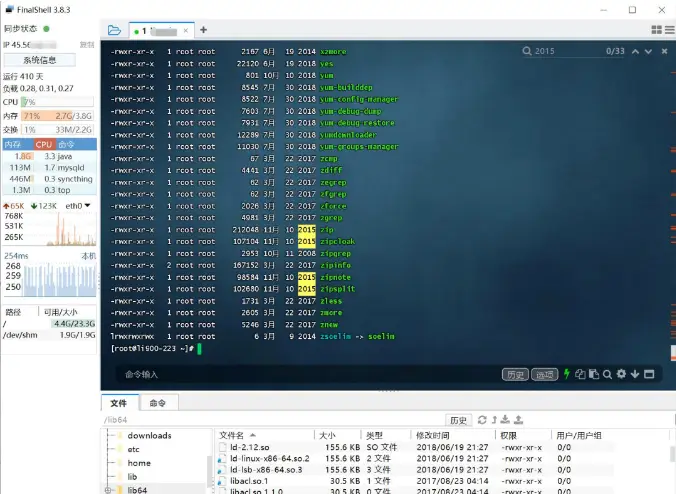Sort by 文件名 column header
Viewport: 676px width, 494px height.
pyautogui.click(x=265, y=435)
